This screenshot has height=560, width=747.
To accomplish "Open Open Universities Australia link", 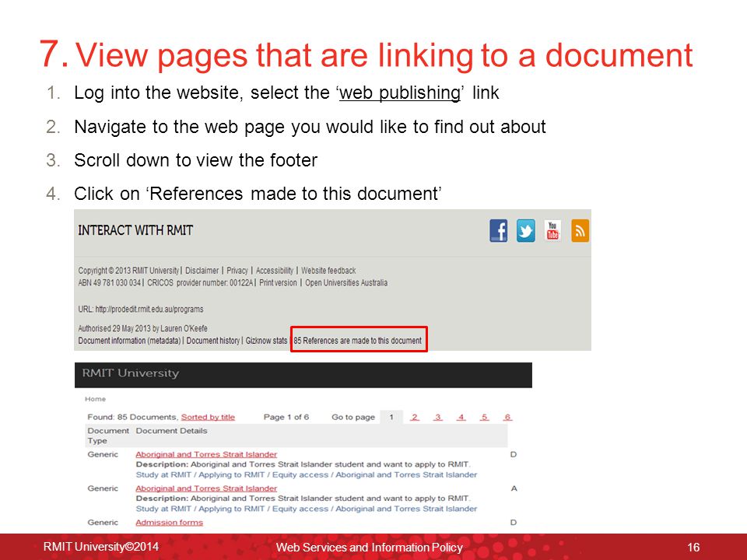I will (346, 282).
